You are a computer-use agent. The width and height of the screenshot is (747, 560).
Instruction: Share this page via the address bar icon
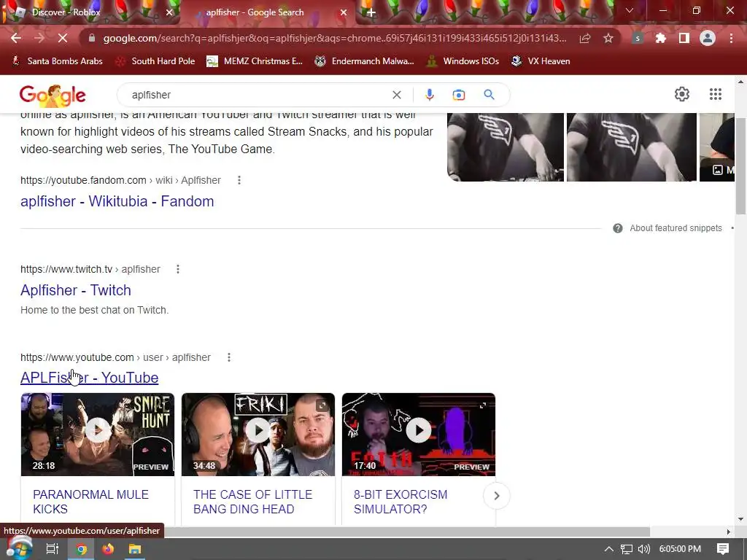tap(585, 38)
